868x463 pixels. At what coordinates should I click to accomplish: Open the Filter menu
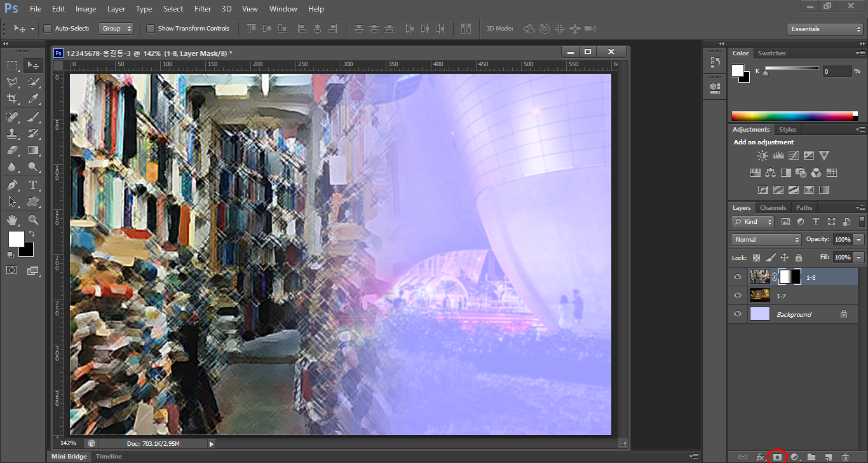point(203,9)
